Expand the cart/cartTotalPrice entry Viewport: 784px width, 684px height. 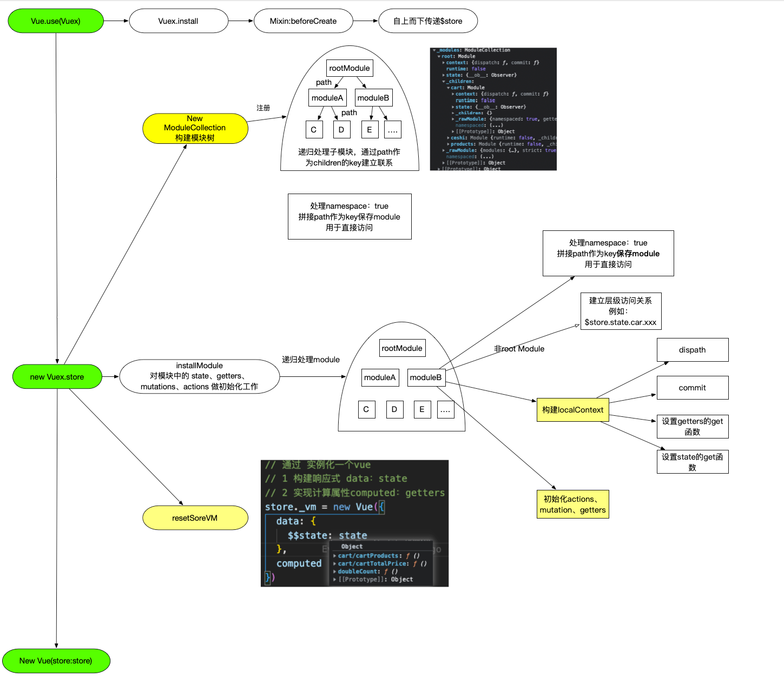click(x=335, y=563)
